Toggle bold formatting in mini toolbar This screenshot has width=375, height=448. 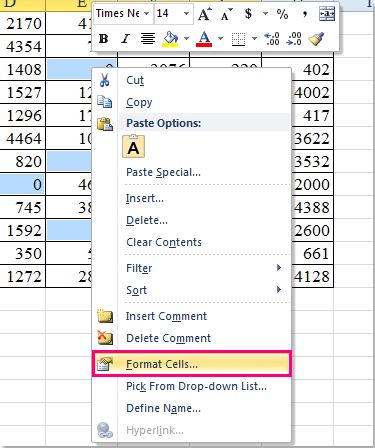pyautogui.click(x=103, y=39)
